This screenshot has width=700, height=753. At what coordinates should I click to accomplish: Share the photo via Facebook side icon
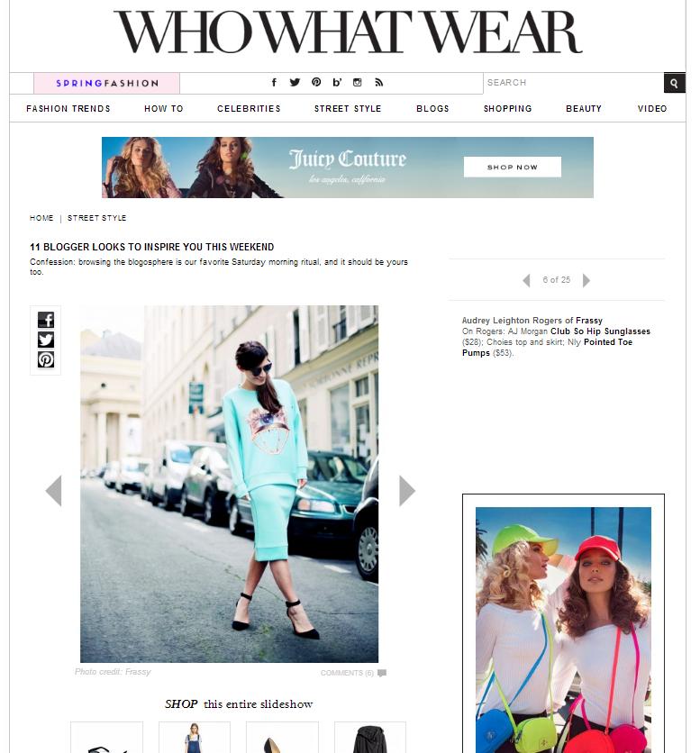pos(46,320)
